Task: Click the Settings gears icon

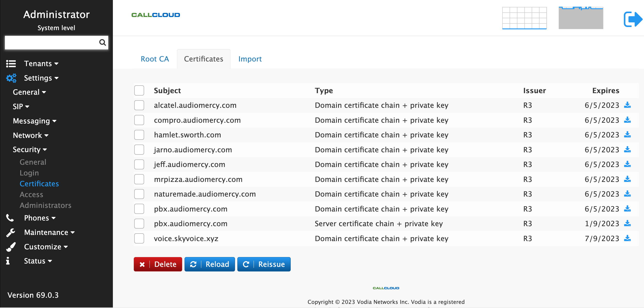Action: [x=11, y=78]
